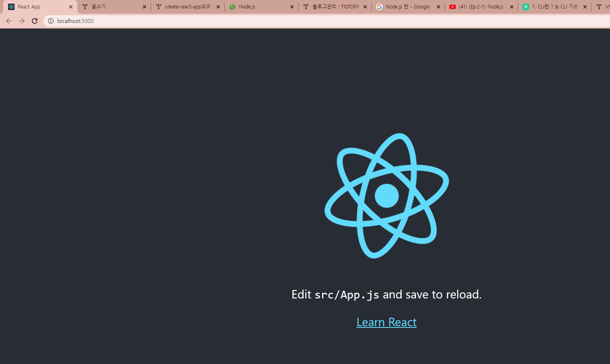Select the React App tab

[40, 7]
